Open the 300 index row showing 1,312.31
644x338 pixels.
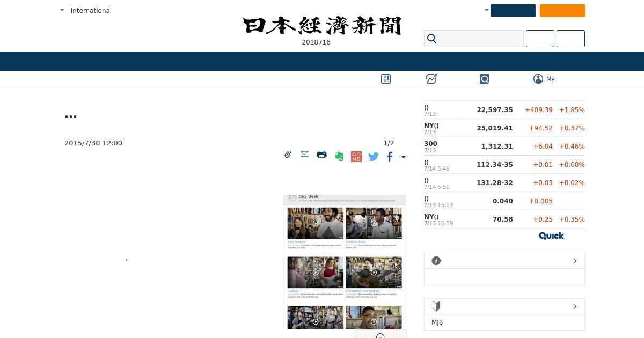[x=504, y=146]
